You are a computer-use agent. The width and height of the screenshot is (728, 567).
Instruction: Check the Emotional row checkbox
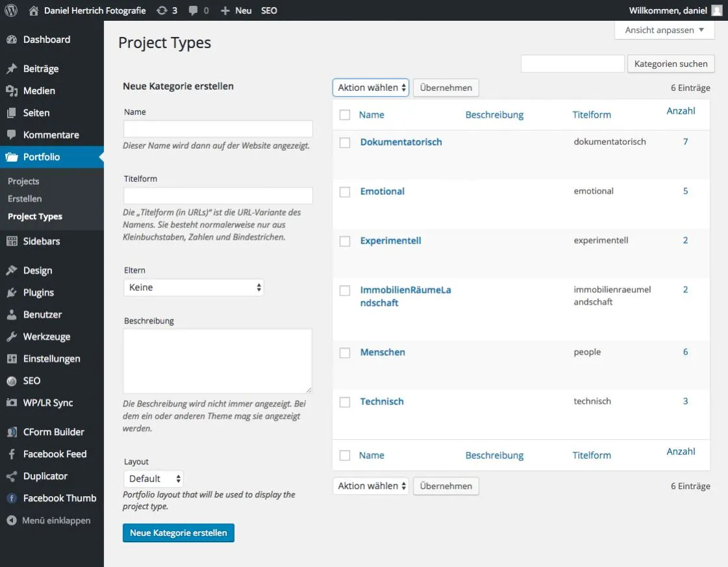[344, 192]
